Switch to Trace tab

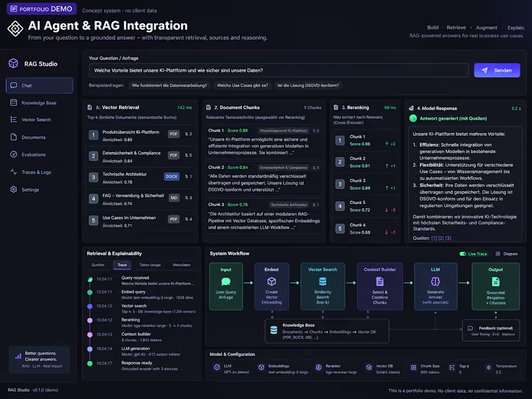pyautogui.click(x=122, y=265)
